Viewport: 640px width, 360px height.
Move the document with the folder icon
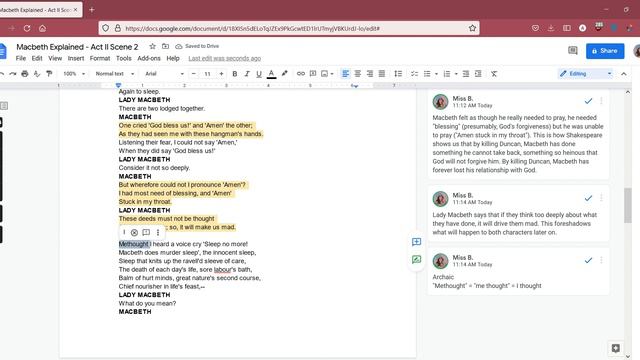coord(165,47)
